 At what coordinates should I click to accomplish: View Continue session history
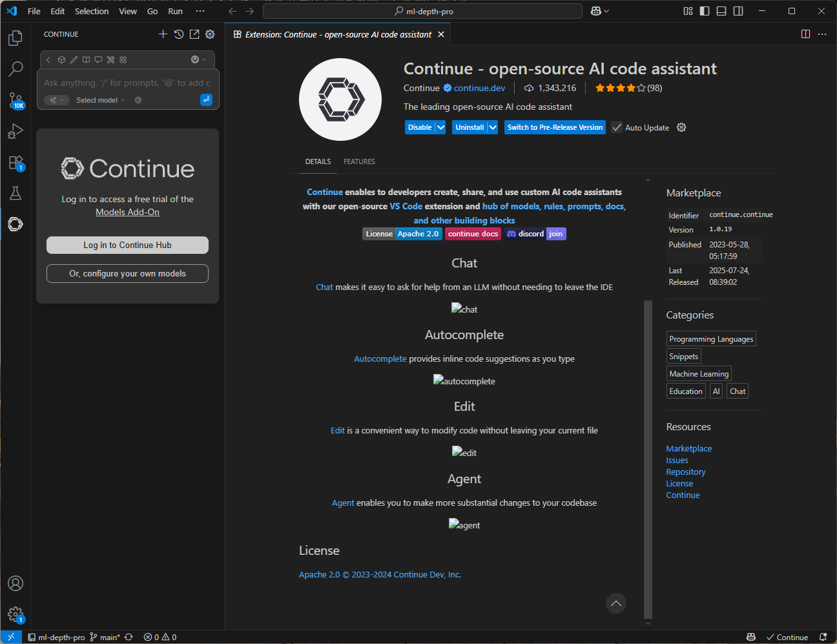coord(179,34)
